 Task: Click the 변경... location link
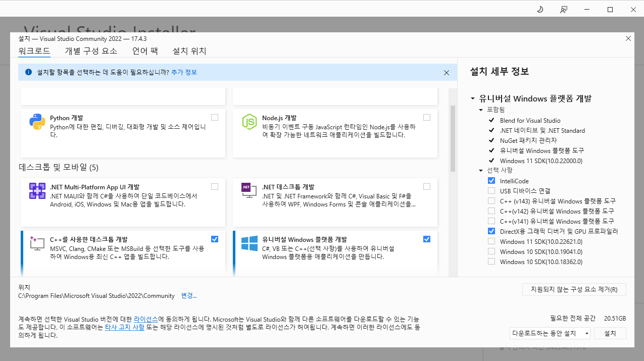coord(189,296)
